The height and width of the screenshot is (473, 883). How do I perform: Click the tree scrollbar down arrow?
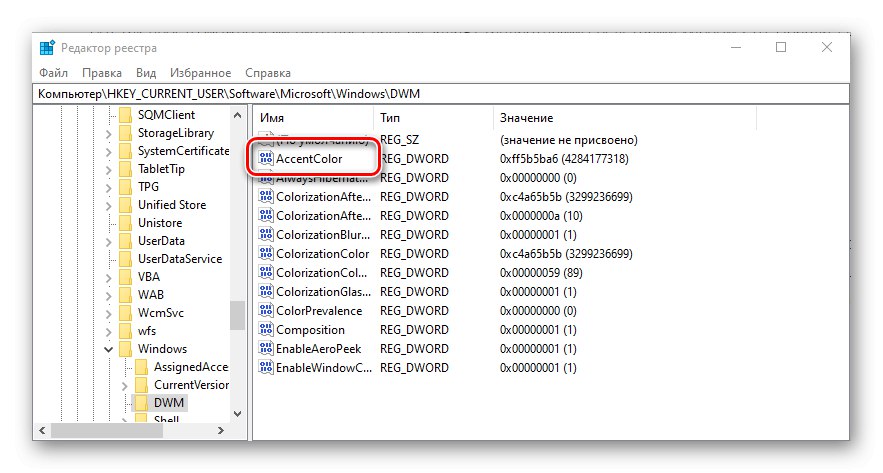pyautogui.click(x=238, y=413)
